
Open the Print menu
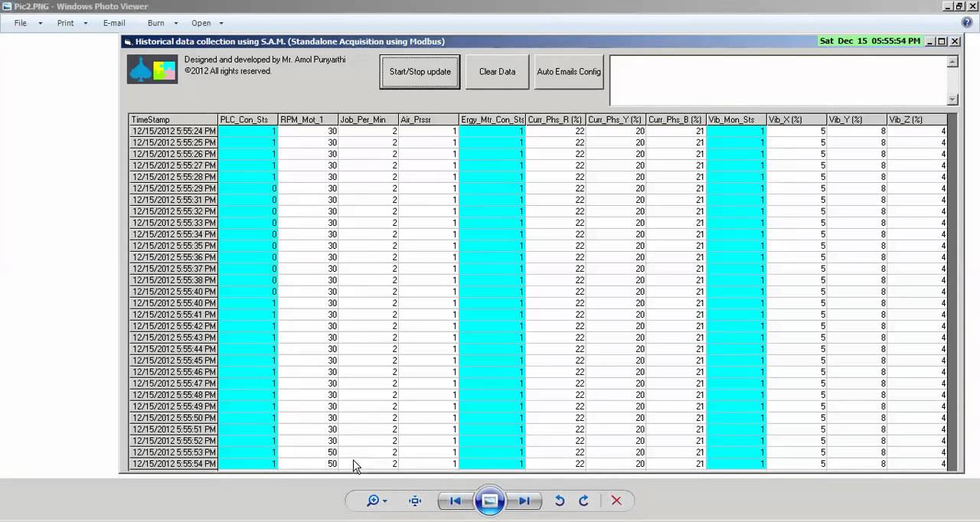click(66, 23)
